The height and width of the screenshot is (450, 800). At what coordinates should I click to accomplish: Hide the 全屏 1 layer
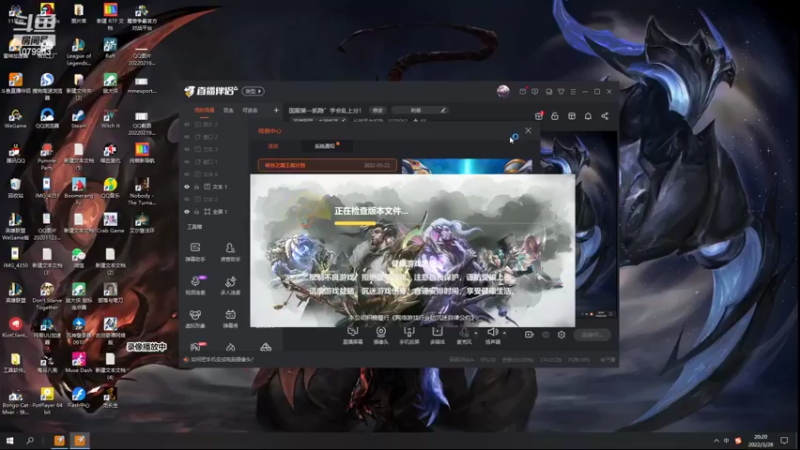[187, 212]
